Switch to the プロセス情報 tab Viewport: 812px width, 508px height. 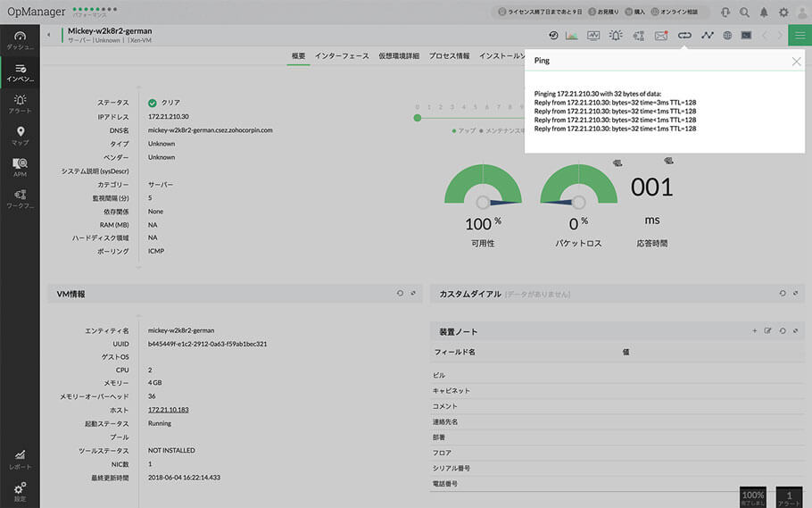[x=449, y=55]
